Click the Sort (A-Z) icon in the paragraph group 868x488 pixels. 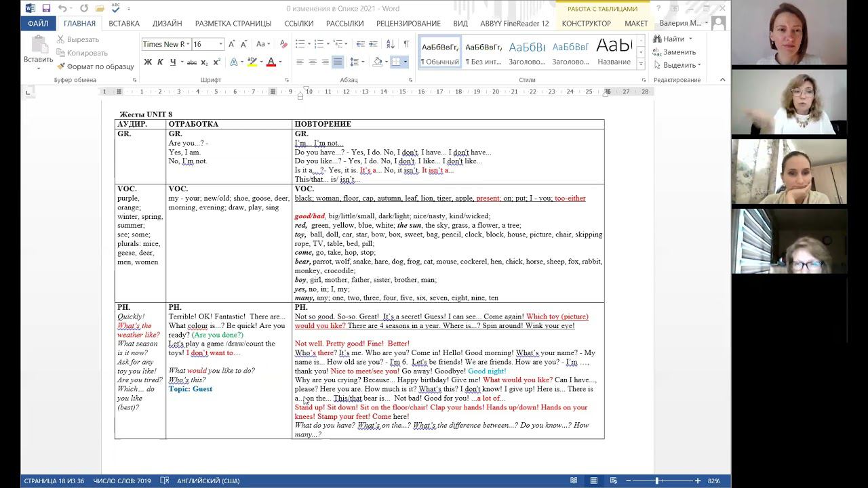point(390,44)
